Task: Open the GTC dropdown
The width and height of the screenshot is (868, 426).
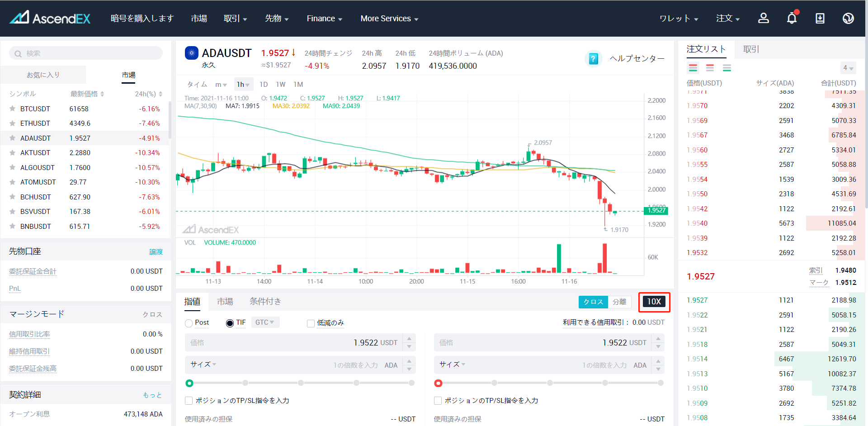Action: click(x=265, y=322)
